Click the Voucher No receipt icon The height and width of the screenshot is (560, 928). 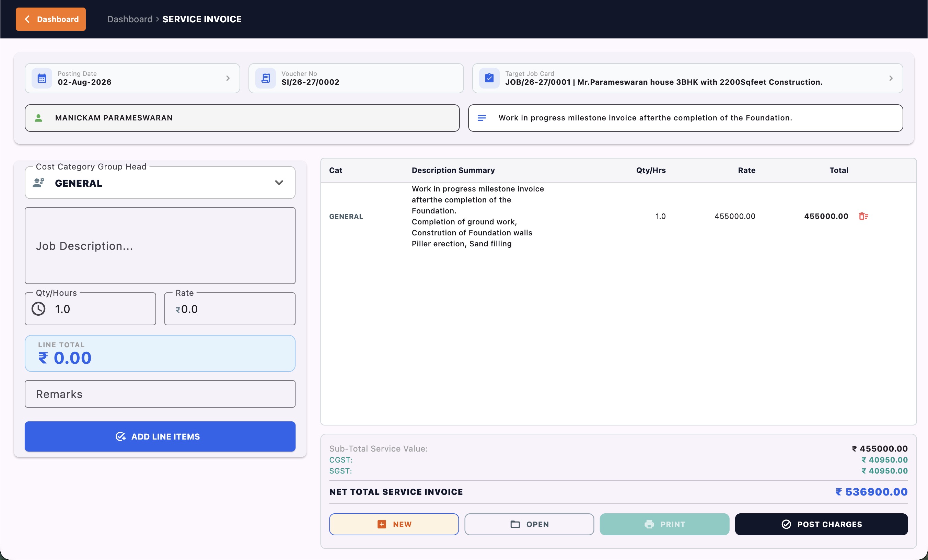266,78
